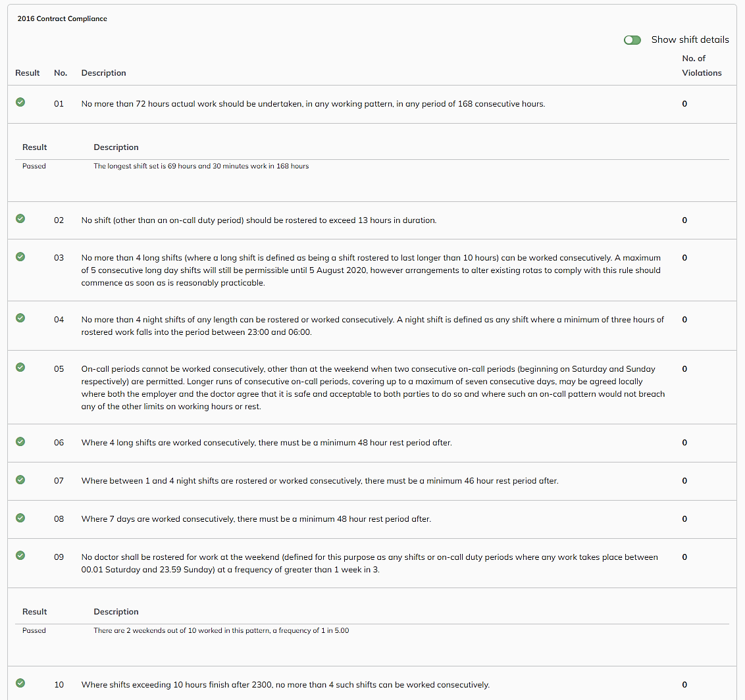The width and height of the screenshot is (745, 700).
Task: Click the green check icon for rule 04
Action: coord(20,318)
